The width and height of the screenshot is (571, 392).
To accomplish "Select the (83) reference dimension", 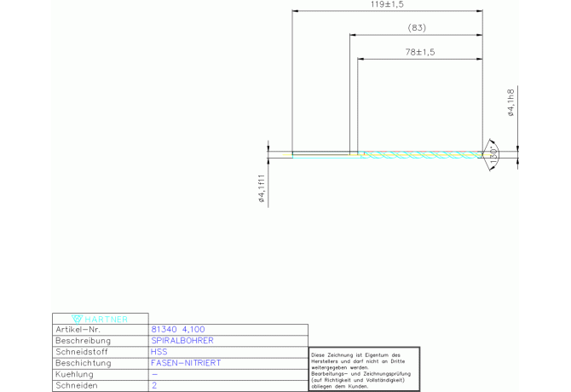I will 416,28.
